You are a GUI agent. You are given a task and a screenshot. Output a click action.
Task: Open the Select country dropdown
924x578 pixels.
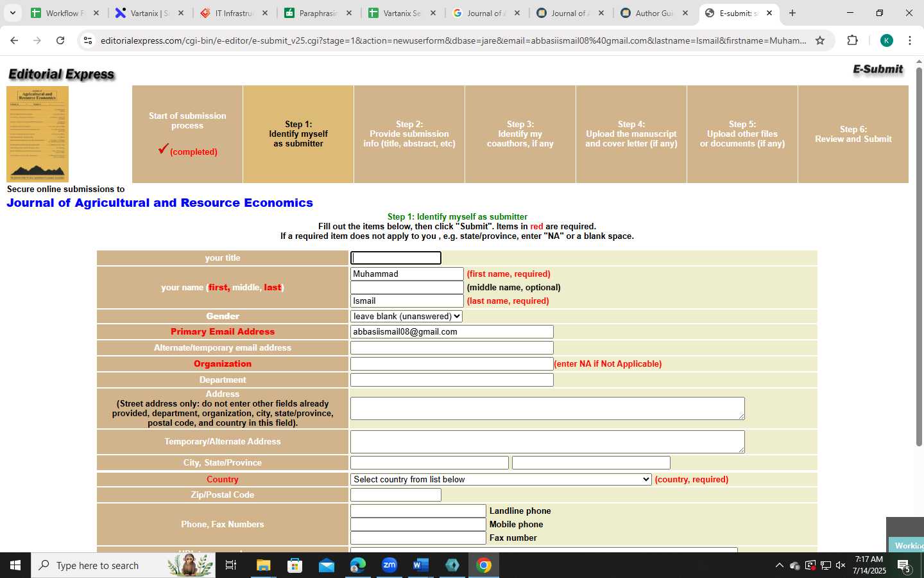(501, 479)
